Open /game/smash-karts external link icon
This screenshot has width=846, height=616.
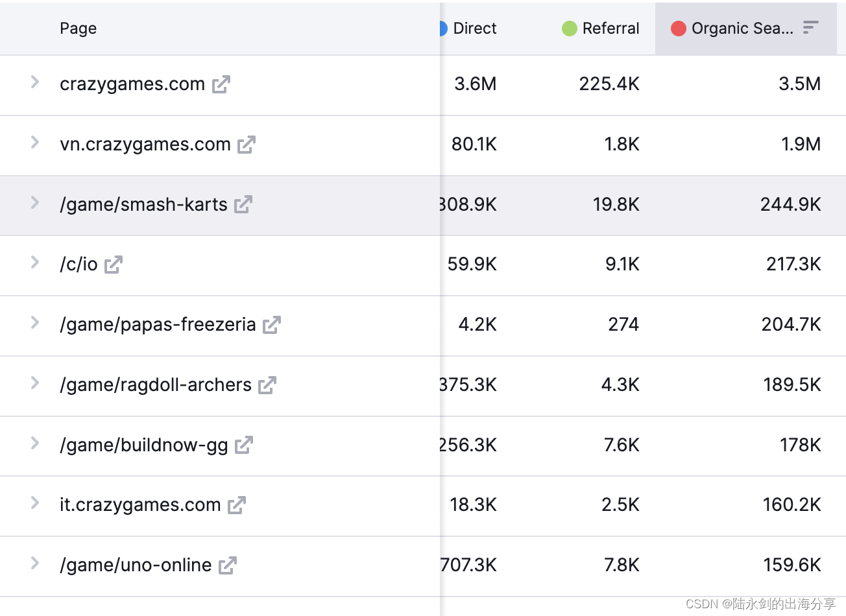[243, 204]
